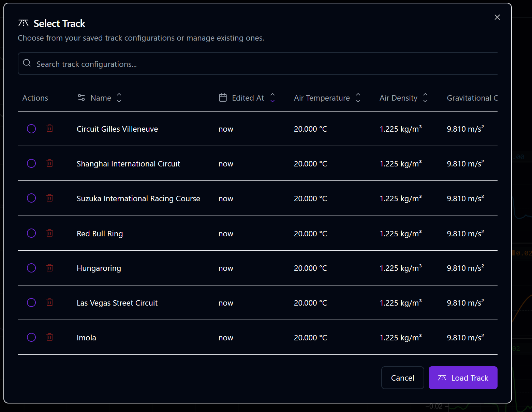Delete the Hungaroring track entry
Viewport: 532px width, 412px height.
(50, 268)
